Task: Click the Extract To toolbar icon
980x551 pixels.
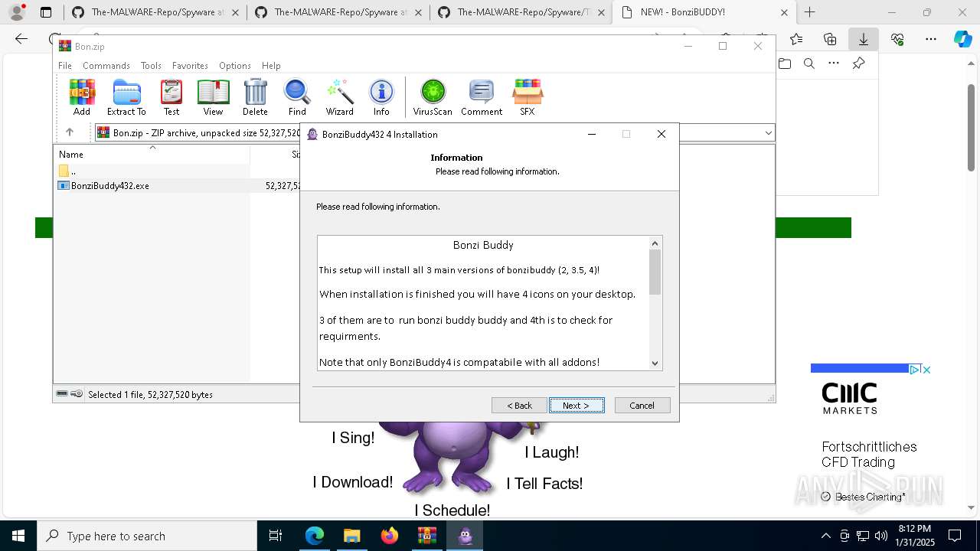Action: point(126,97)
